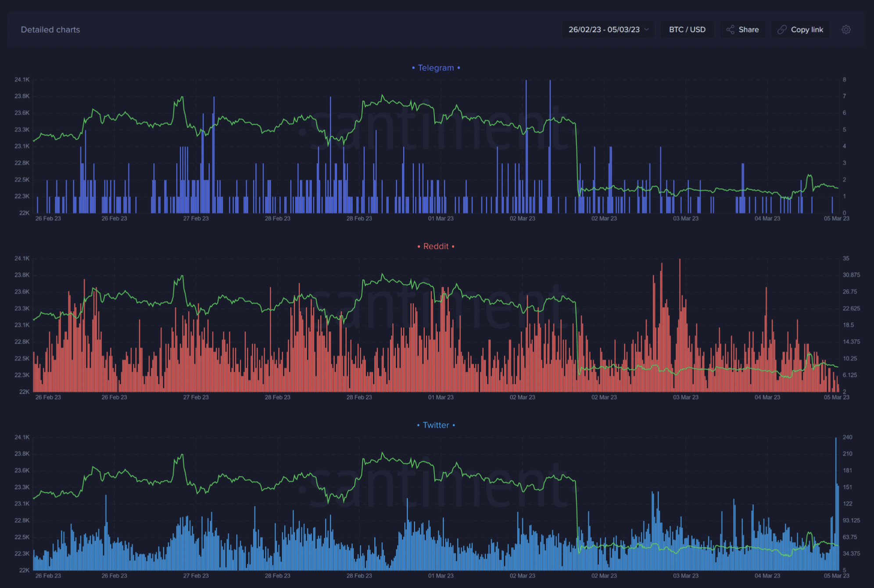
Task: Click the Detailed charts heading
Action: coord(50,29)
